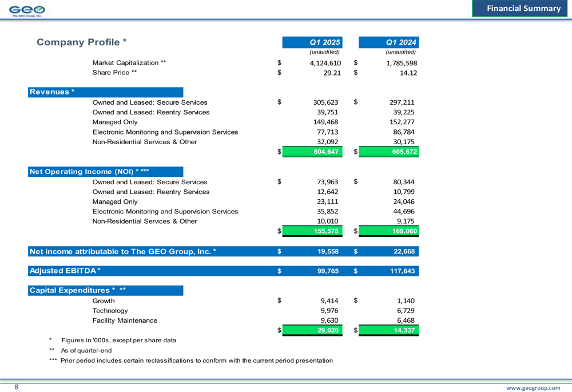Select the Financial Summary header label
Image resolution: width=572 pixels, height=392 pixels.
pyautogui.click(x=523, y=9)
